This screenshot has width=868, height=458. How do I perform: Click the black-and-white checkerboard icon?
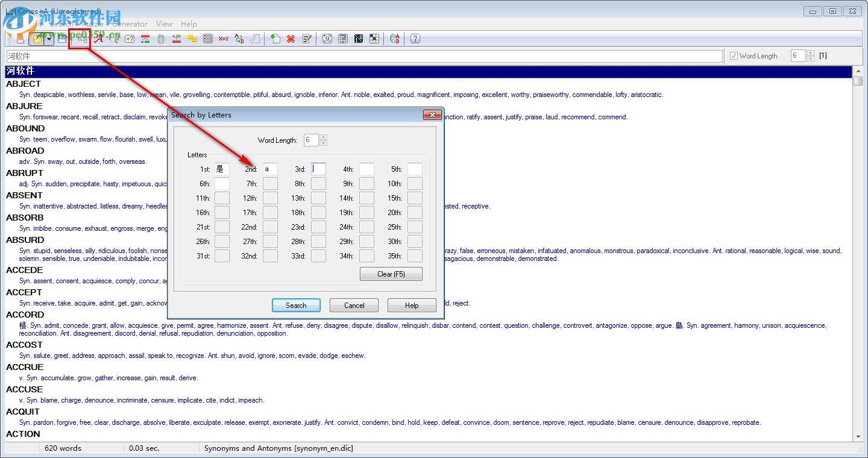coord(374,39)
